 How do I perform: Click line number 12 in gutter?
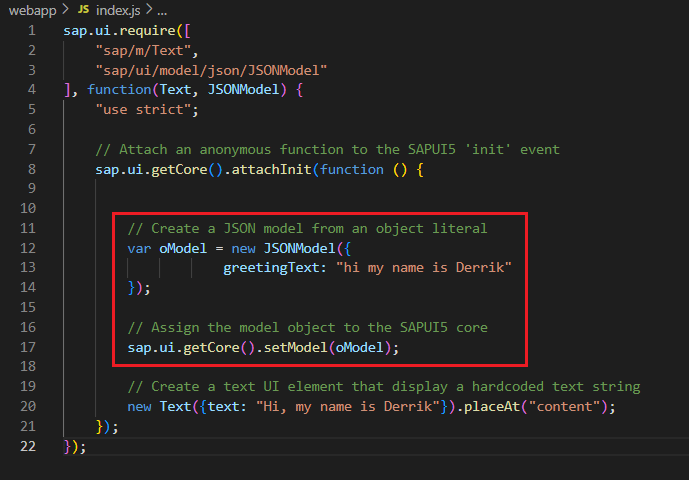(x=28, y=248)
